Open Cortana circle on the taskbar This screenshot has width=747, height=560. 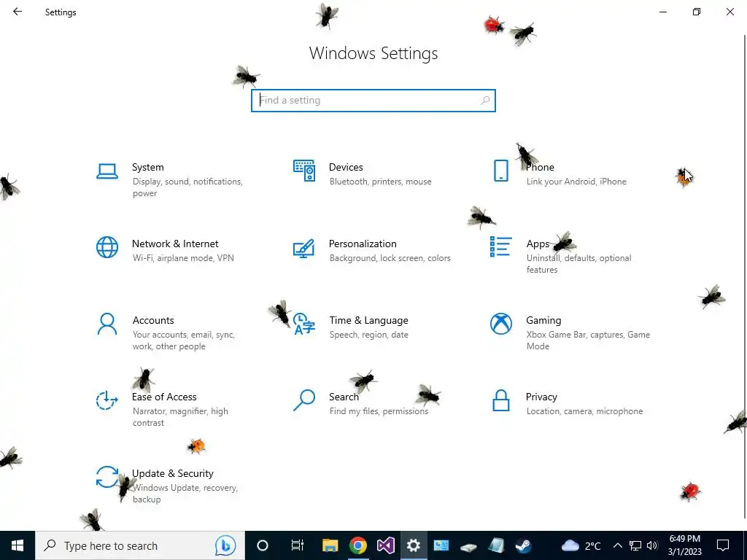pyautogui.click(x=263, y=545)
